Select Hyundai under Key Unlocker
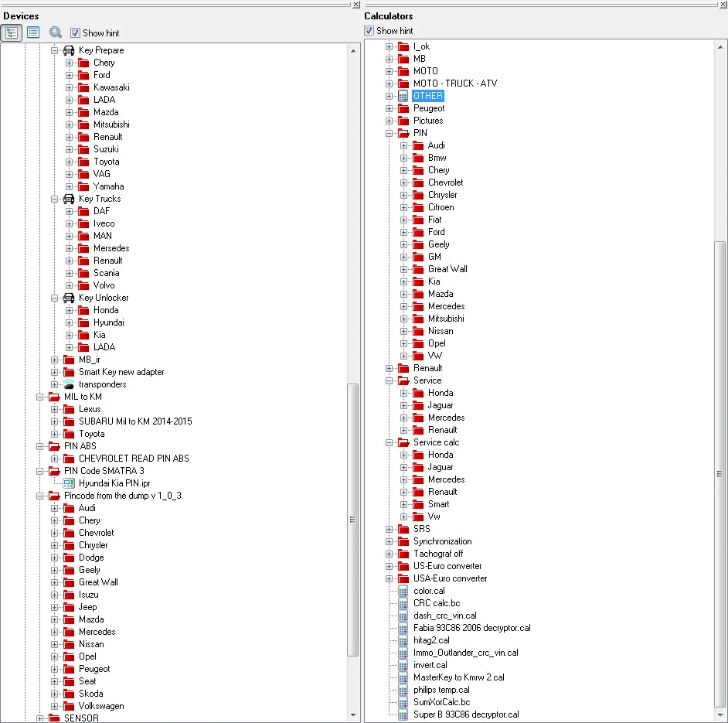The image size is (728, 723). pyautogui.click(x=109, y=322)
